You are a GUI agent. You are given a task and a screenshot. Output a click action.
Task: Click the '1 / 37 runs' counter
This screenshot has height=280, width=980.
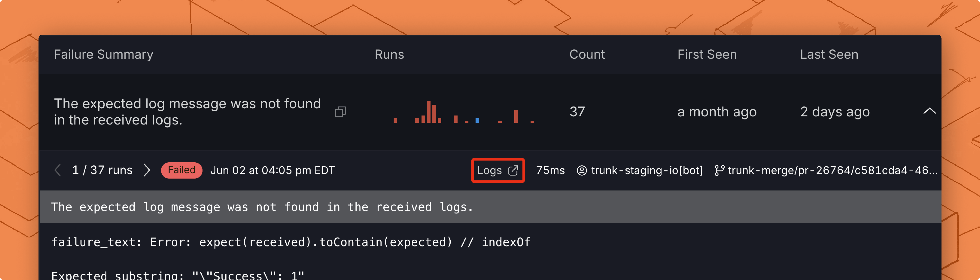102,170
